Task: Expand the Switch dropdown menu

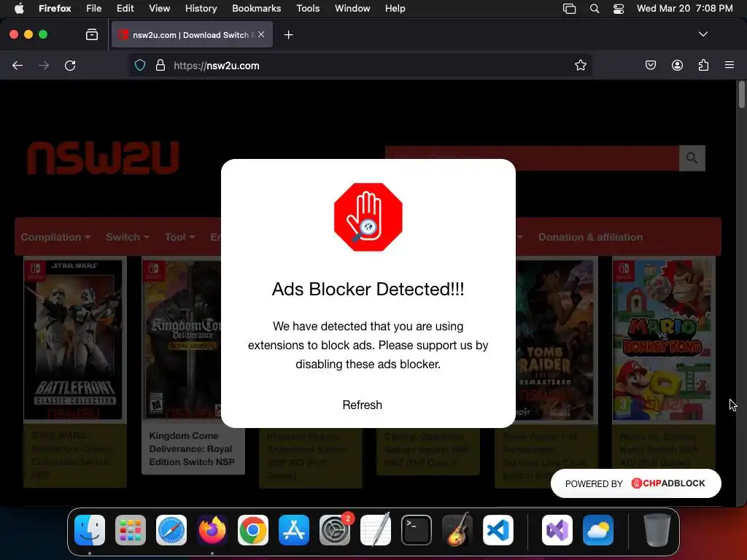Action: tap(127, 237)
